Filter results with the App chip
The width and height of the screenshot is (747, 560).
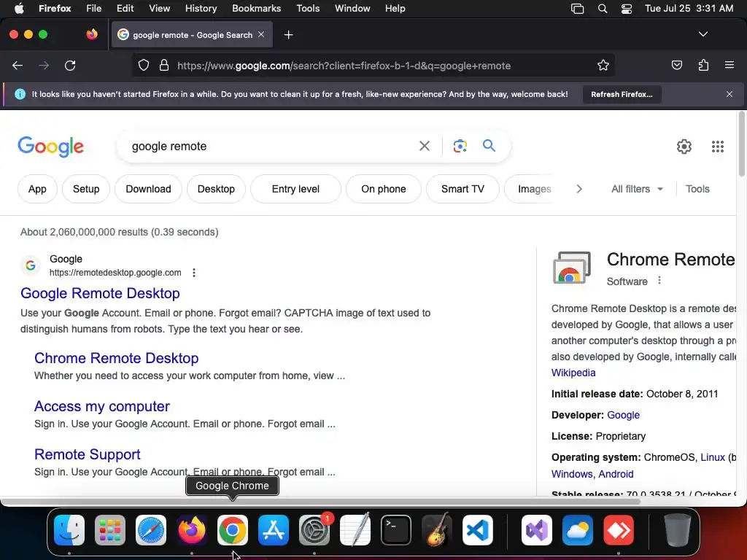point(37,189)
